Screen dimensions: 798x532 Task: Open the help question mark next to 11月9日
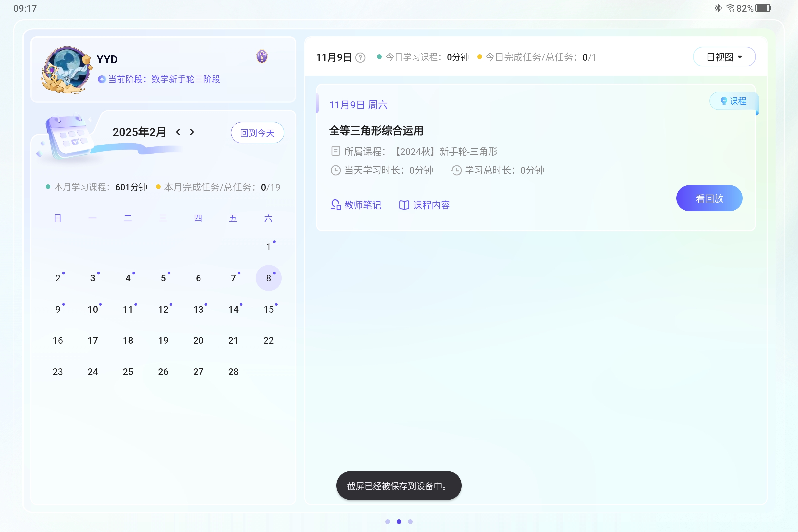360,58
